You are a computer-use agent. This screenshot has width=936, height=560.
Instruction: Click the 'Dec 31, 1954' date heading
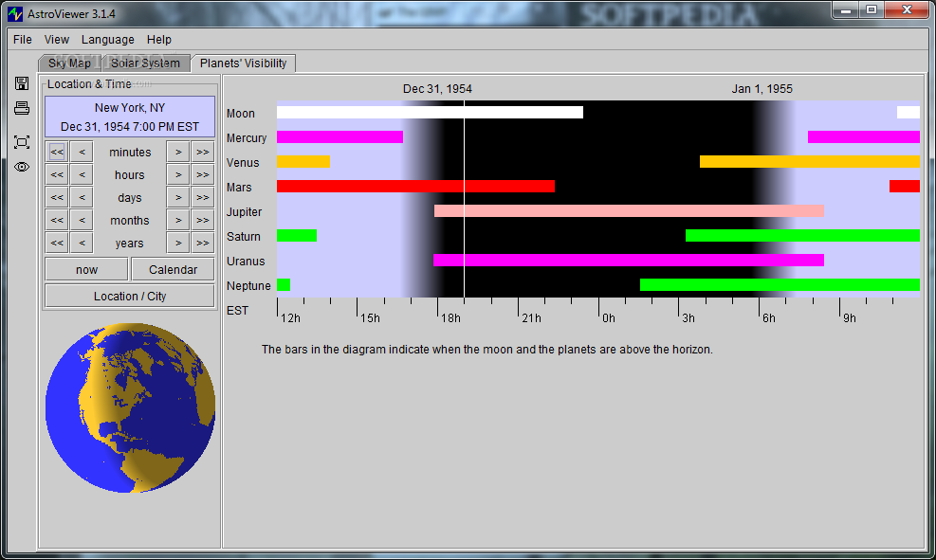point(437,89)
